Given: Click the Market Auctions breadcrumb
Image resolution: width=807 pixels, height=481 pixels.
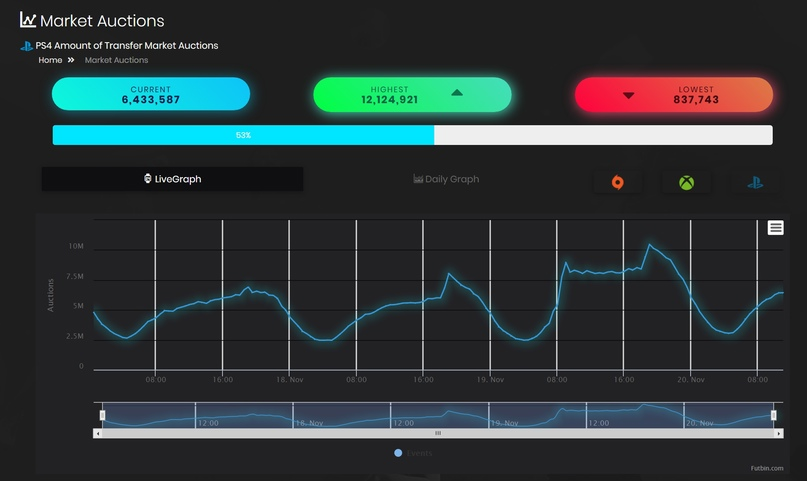Looking at the screenshot, I should click(x=116, y=60).
